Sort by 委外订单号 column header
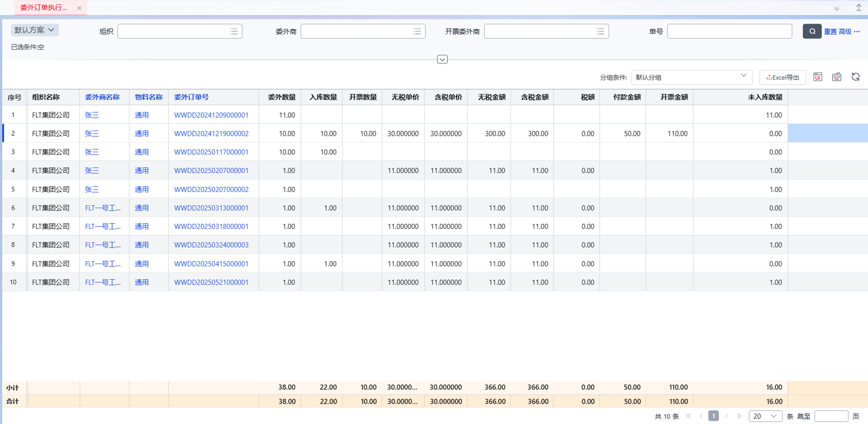 point(191,97)
